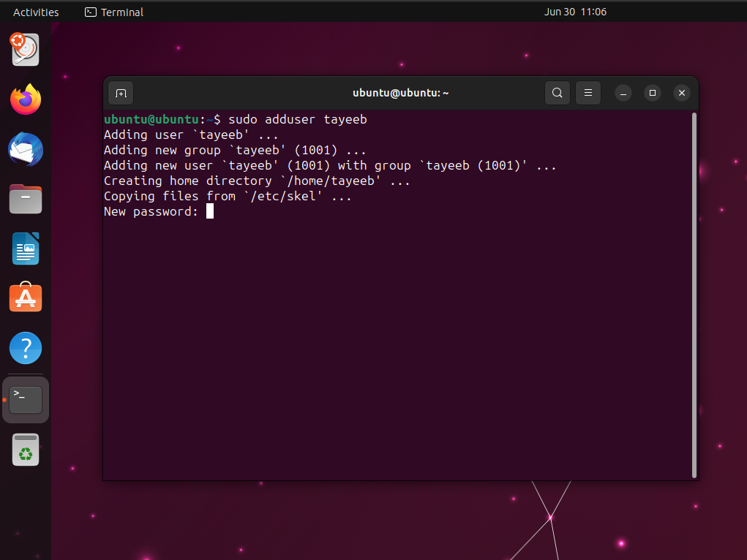
Task: Open the clock and calendar dropdown
Action: point(576,12)
